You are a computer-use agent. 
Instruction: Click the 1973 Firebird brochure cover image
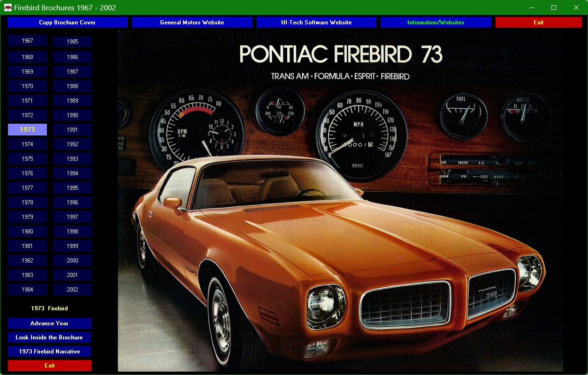(x=340, y=202)
